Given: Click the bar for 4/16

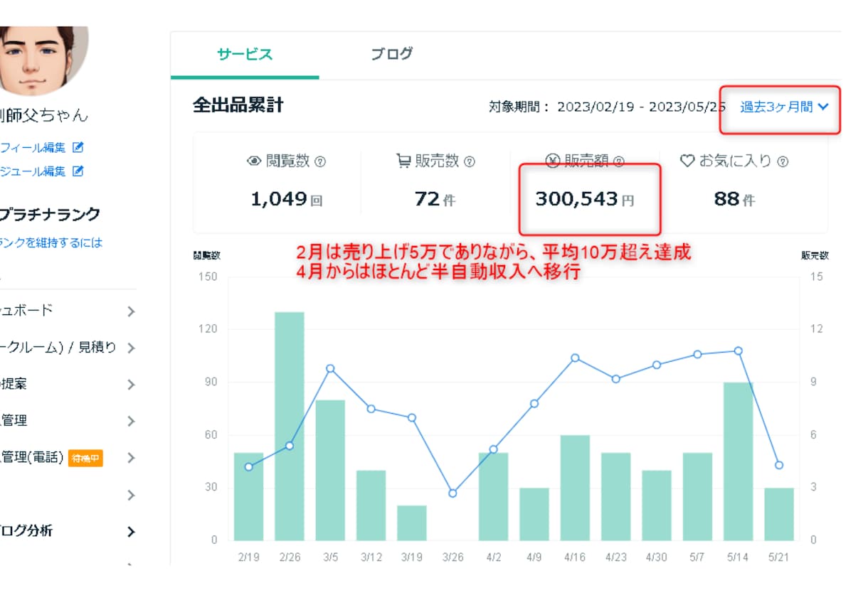Looking at the screenshot, I should coord(575,488).
